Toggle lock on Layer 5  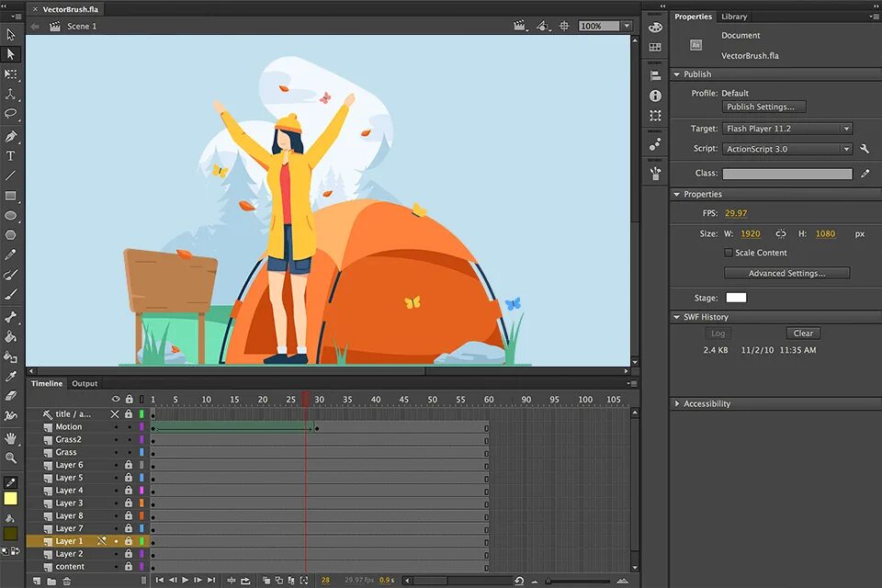click(x=129, y=477)
